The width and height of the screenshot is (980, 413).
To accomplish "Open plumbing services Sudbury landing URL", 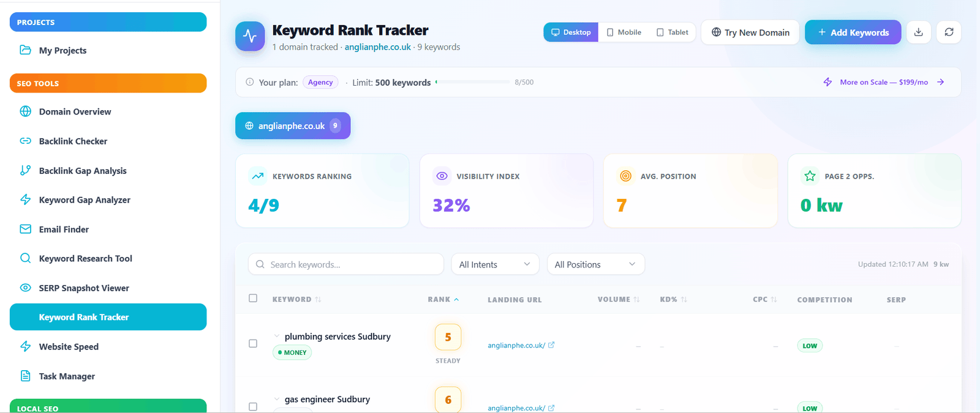I will [516, 345].
